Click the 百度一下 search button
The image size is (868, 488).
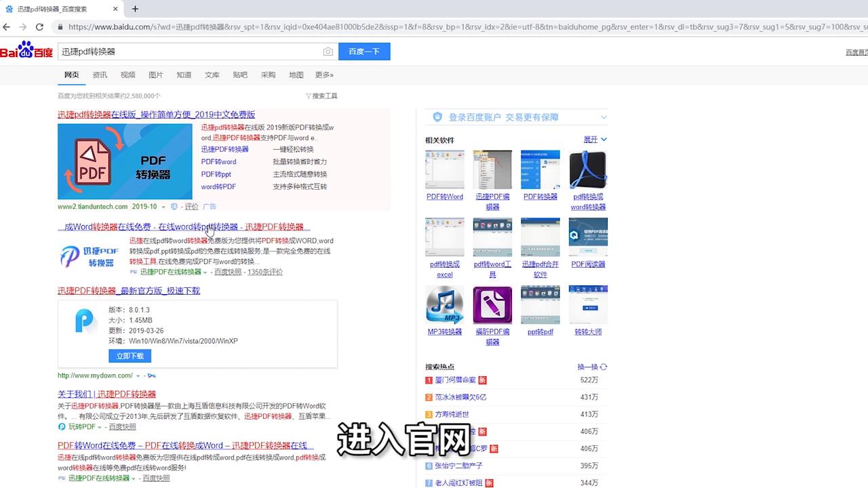[364, 52]
